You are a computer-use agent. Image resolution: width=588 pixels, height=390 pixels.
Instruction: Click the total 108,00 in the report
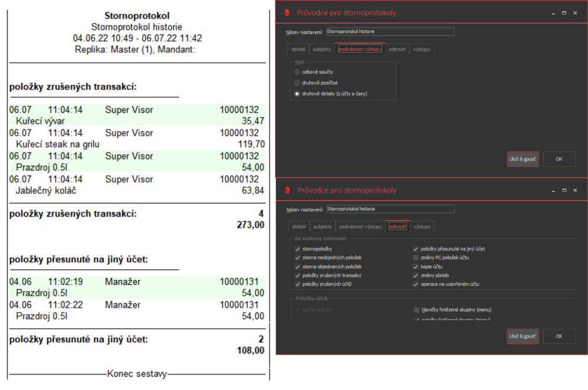pyautogui.click(x=250, y=351)
